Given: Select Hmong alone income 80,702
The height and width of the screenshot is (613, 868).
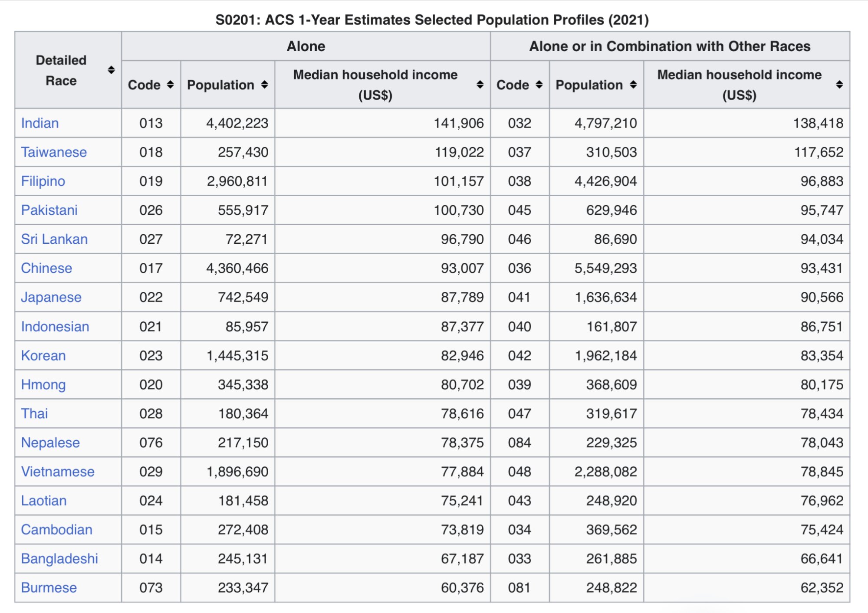Looking at the screenshot, I should [462, 385].
